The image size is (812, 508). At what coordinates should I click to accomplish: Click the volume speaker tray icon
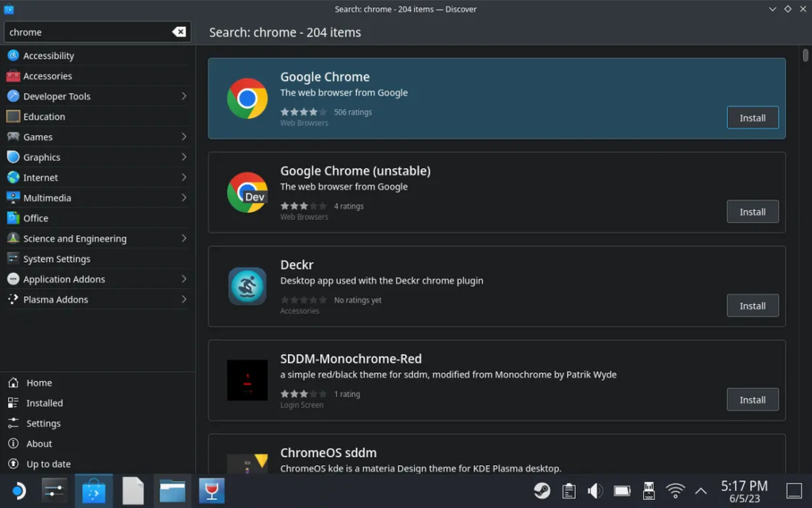coord(595,491)
